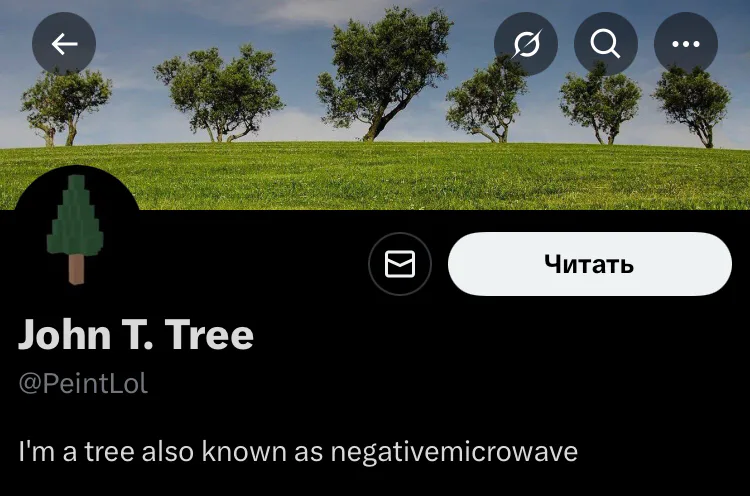
Task: Click the @PeintLol handle
Action: [83, 384]
